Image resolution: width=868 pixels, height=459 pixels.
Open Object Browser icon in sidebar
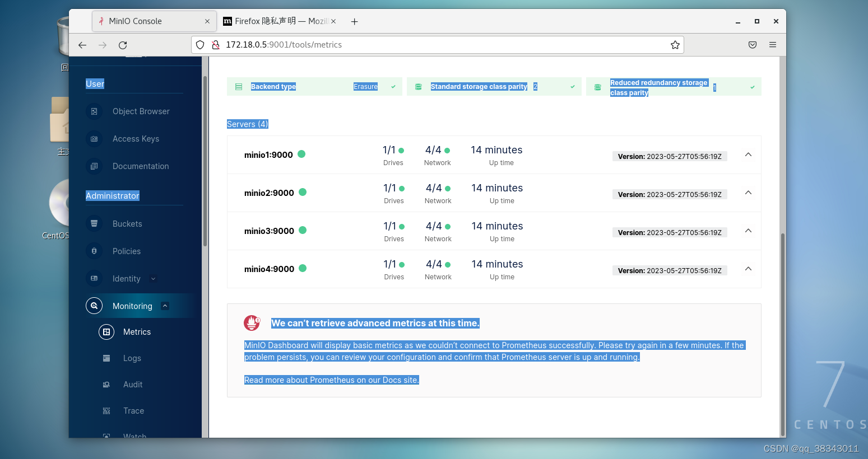94,111
